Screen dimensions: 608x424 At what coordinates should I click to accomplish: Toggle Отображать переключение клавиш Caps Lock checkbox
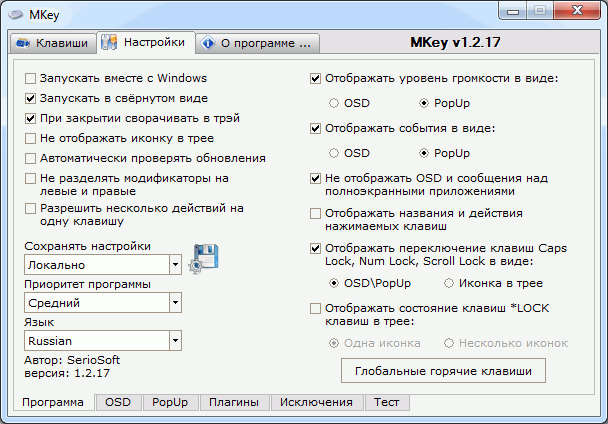(315, 248)
